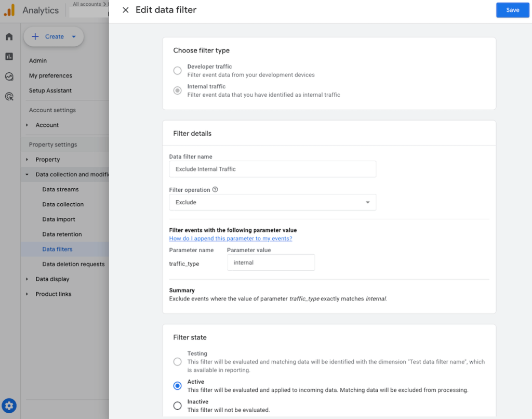Go to Data streams
Screen dimensions: 532x419
(60, 189)
